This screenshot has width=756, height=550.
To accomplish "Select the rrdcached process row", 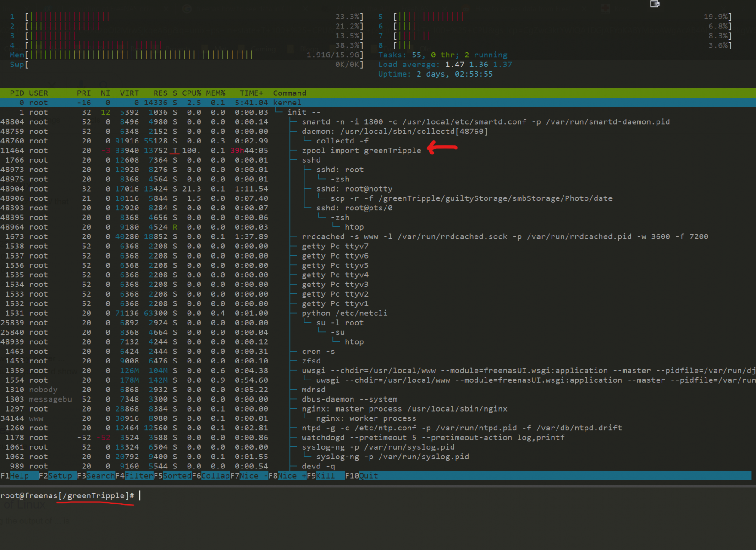I will tap(378, 236).
